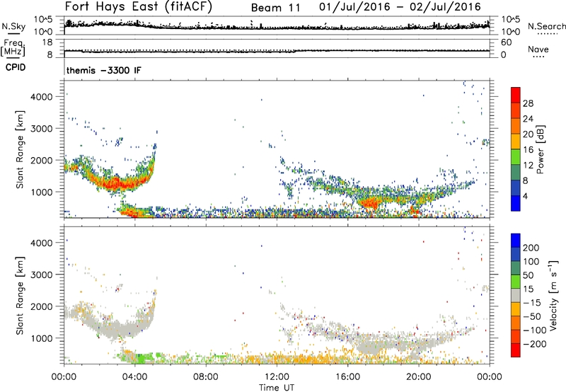The width and height of the screenshot is (566, 392).
Task: Click the 'N.Sky' legend label
Action: point(13,26)
